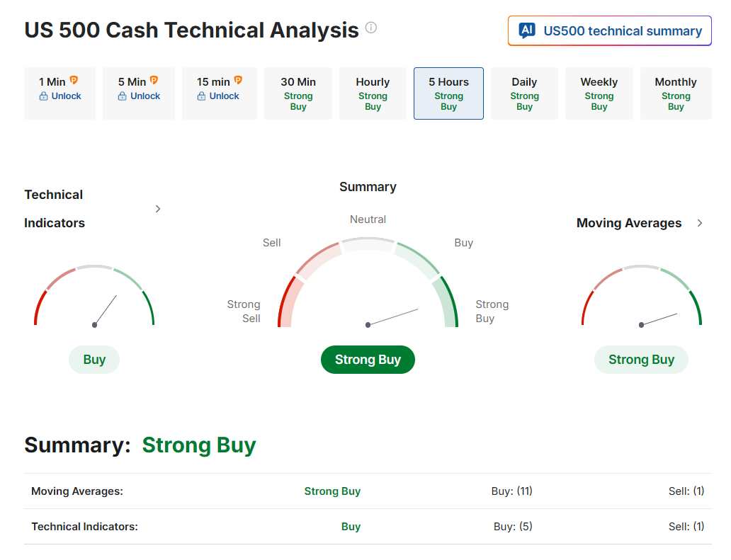Screen dimensions: 731x560
Task: Click the premium badge icon on 1 Min
Action: coord(74,80)
